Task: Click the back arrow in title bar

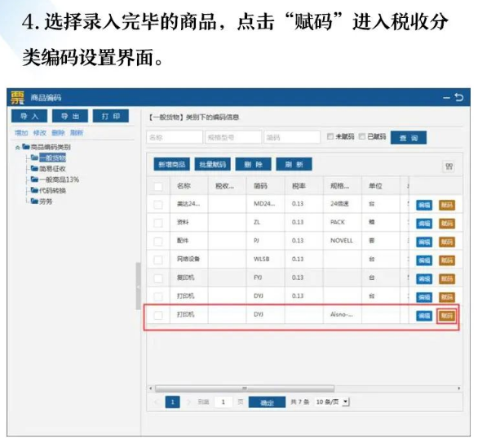Action: pyautogui.click(x=459, y=98)
